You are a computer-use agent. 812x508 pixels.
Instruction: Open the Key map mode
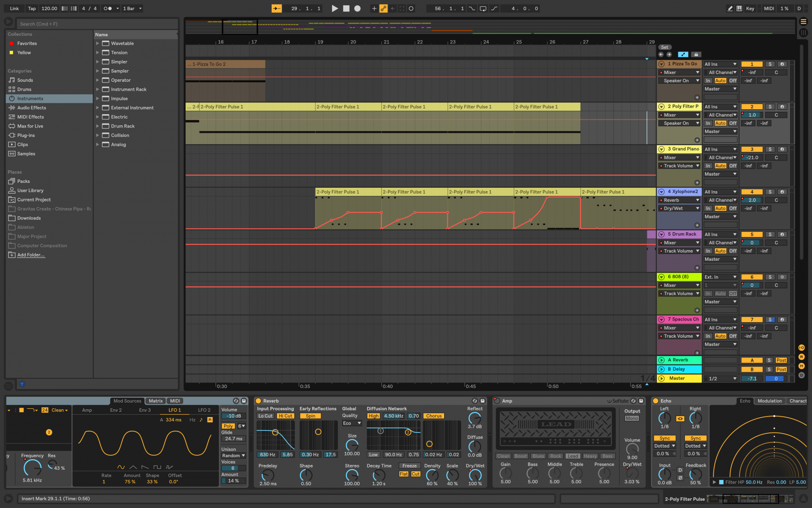(x=750, y=8)
